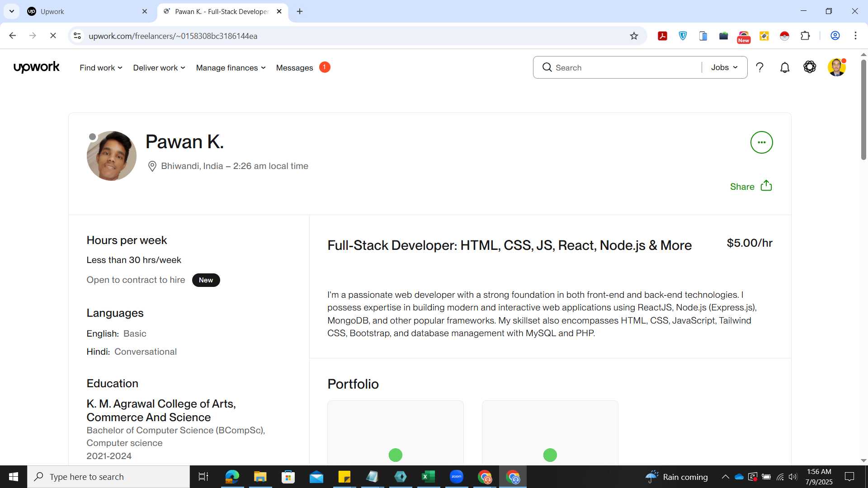Click the Upwork AI star icon
This screenshot has height=488, width=868.
(x=810, y=67)
